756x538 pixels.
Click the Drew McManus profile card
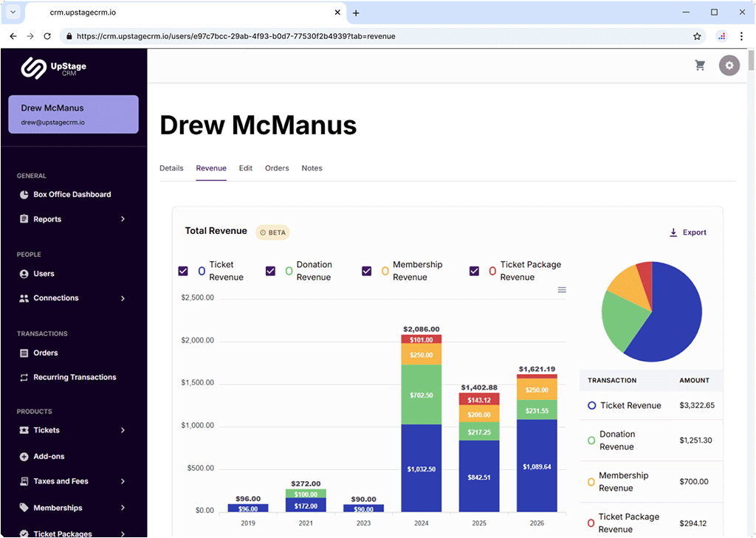point(73,114)
